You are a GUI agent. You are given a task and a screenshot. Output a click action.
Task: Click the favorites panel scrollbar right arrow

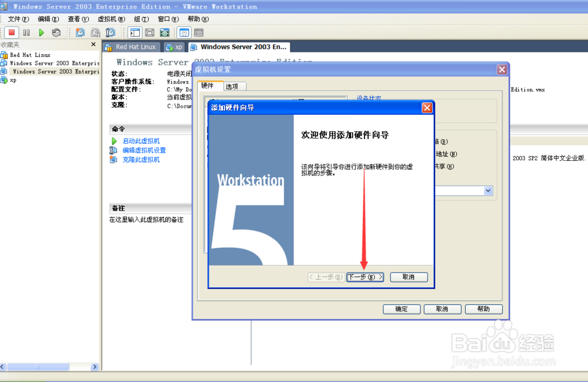coord(95,367)
